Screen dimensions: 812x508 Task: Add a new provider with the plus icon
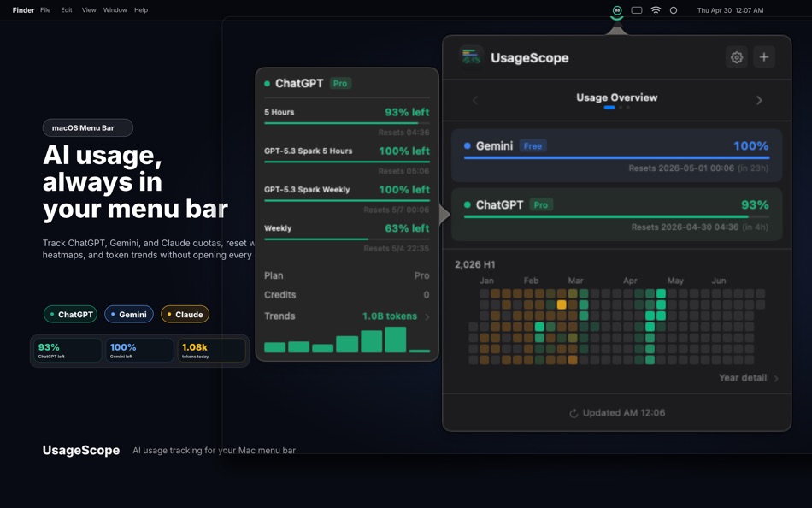[764, 56]
